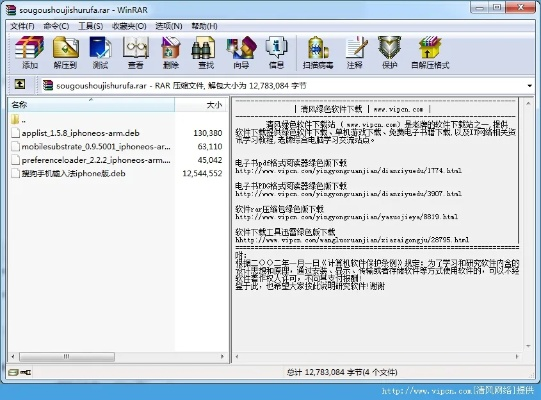
Task: Click the yasuojieya/8819.html URL text
Action: pyautogui.click(x=347, y=217)
